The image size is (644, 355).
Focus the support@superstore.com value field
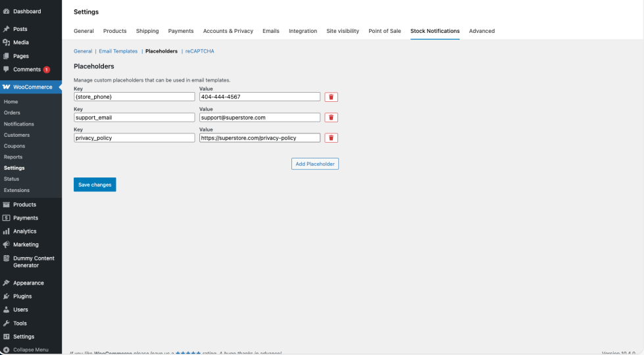point(260,118)
